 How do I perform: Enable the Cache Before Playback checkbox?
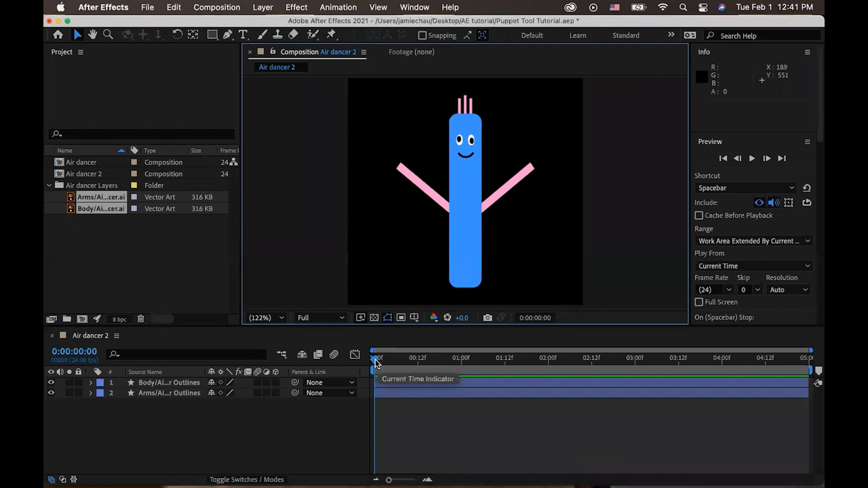coord(698,216)
